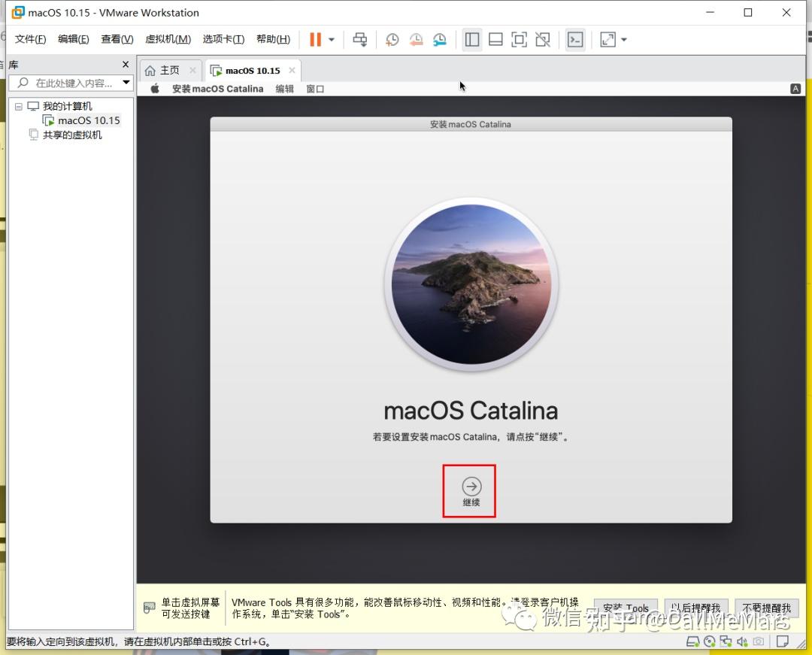812x655 pixels.
Task: Click the CD/DVD drive status icon
Action: [710, 642]
